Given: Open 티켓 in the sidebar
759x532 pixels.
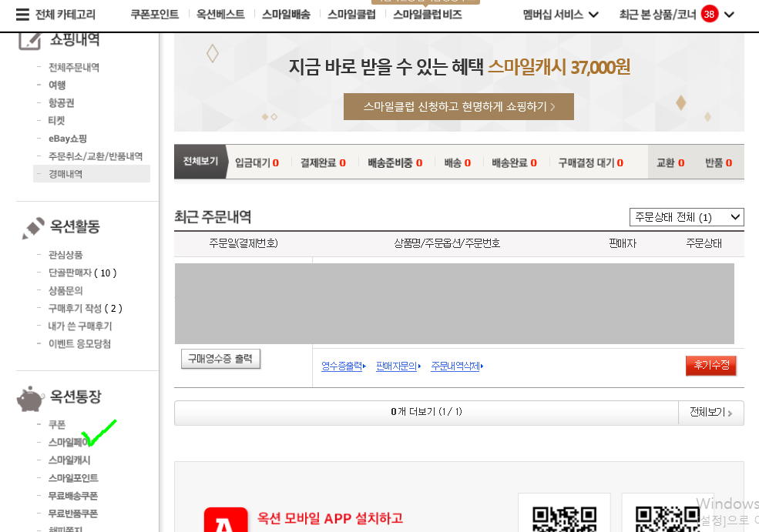Looking at the screenshot, I should pyautogui.click(x=56, y=120).
